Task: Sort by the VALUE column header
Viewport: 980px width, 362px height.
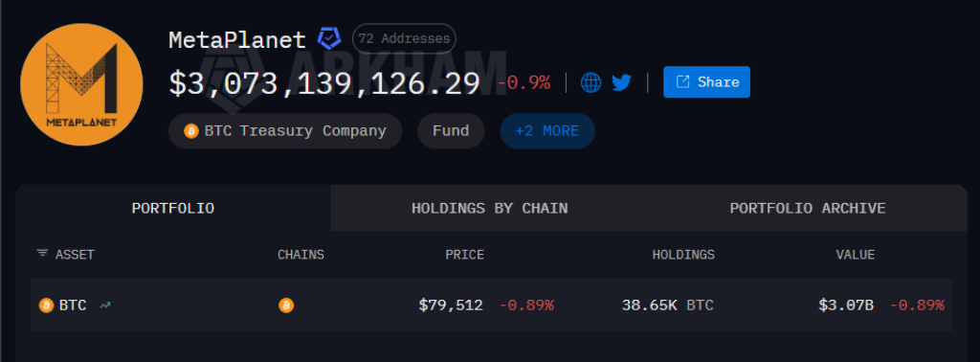Action: coord(855,255)
